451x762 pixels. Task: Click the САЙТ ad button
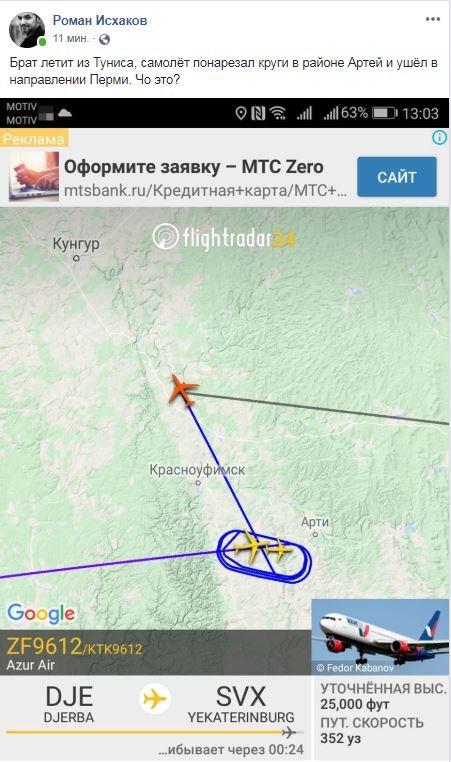[397, 177]
